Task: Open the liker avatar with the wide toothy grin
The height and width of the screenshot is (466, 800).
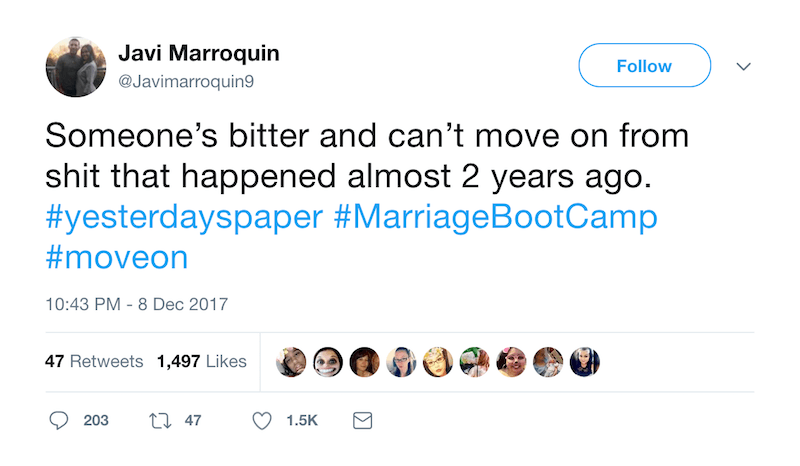Action: click(328, 362)
